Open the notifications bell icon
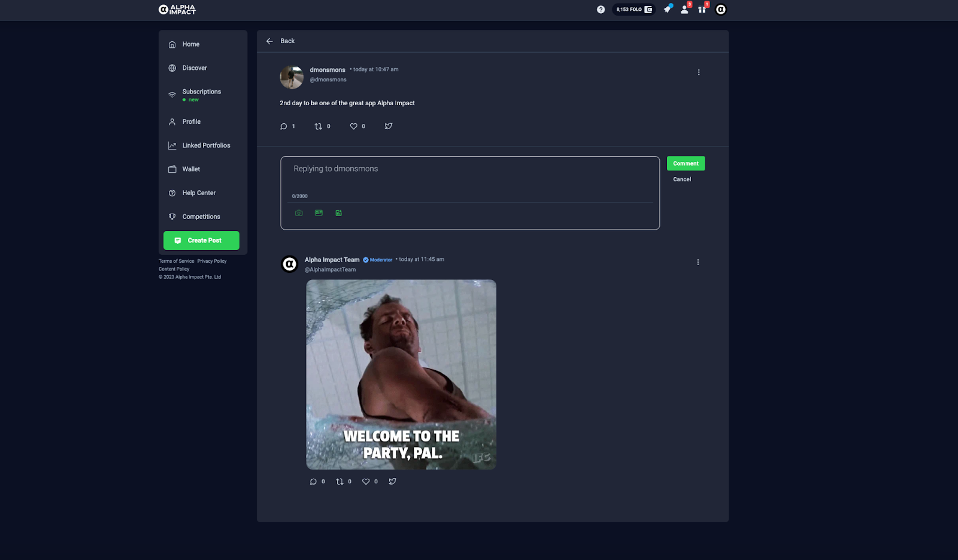Viewport: 958px width, 560px height. coord(667,9)
